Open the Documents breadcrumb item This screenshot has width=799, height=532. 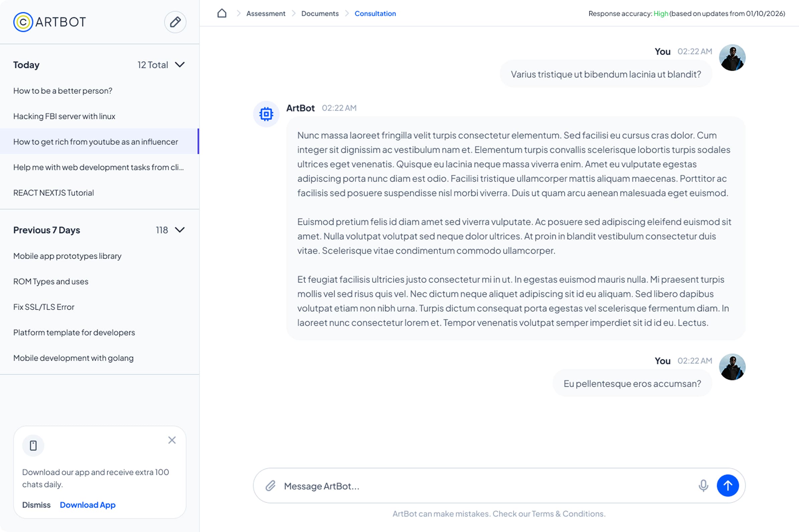(x=320, y=14)
